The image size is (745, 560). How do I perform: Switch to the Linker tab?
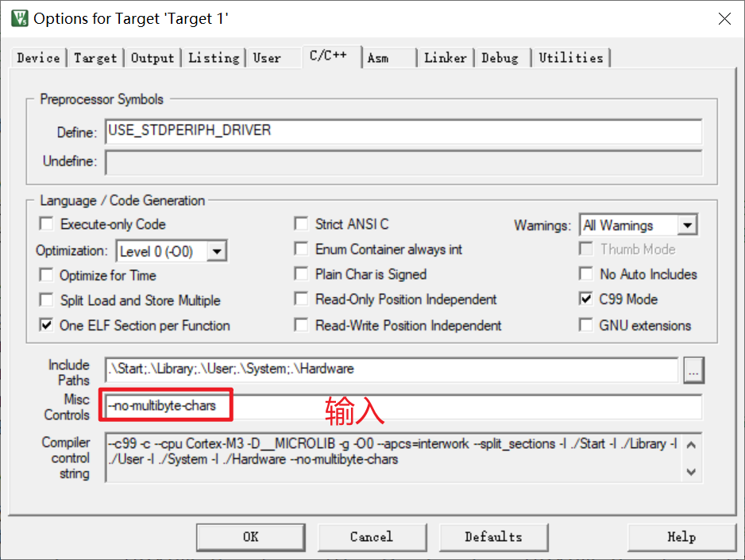(446, 58)
